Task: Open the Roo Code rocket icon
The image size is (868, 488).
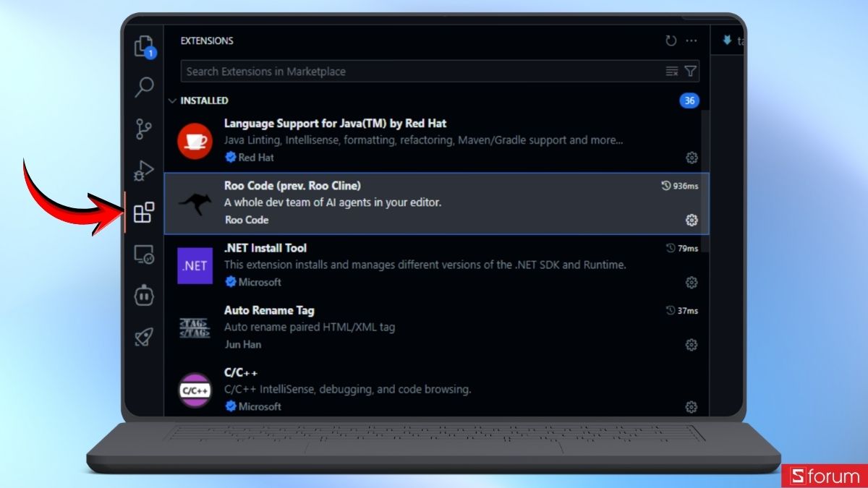Action: point(144,337)
